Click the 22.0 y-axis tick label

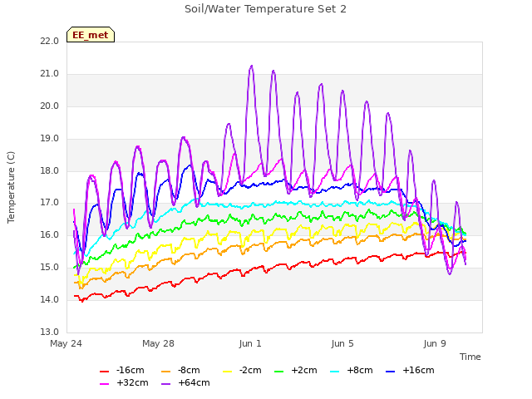49,42
